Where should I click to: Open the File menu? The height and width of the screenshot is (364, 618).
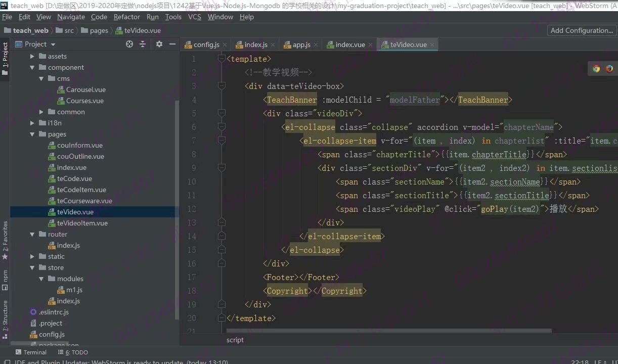[x=7, y=17]
